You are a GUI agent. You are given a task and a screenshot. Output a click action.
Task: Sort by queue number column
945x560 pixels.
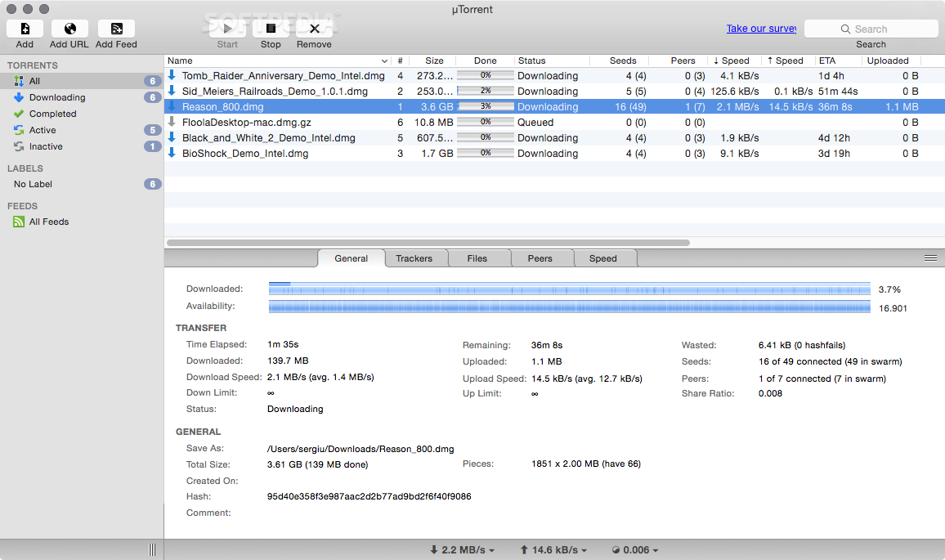click(401, 60)
